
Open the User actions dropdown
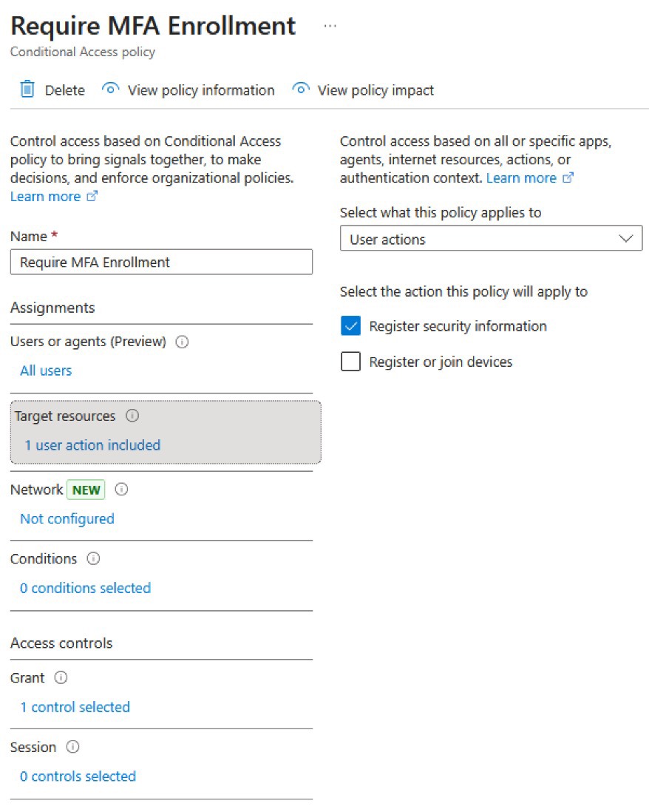(x=491, y=239)
